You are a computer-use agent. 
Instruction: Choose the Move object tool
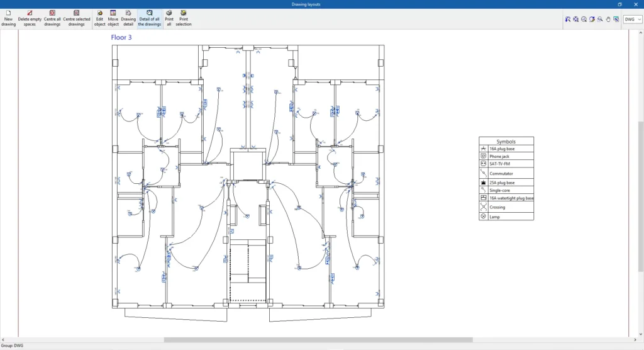(113, 18)
